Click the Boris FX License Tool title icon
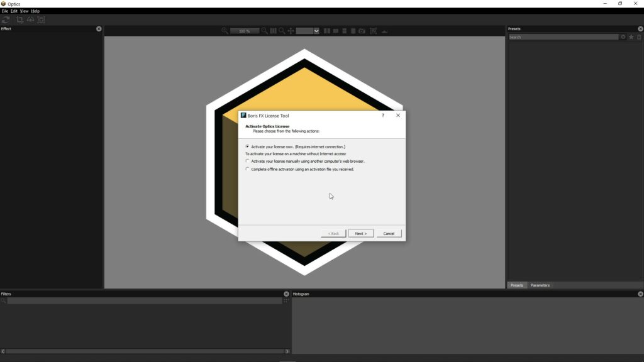Image resolution: width=644 pixels, height=362 pixels. (x=243, y=116)
